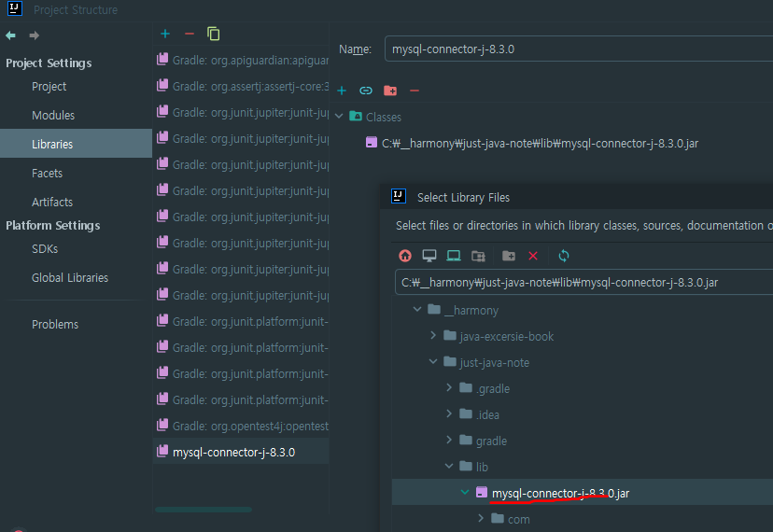Open Facets settings page

point(47,173)
